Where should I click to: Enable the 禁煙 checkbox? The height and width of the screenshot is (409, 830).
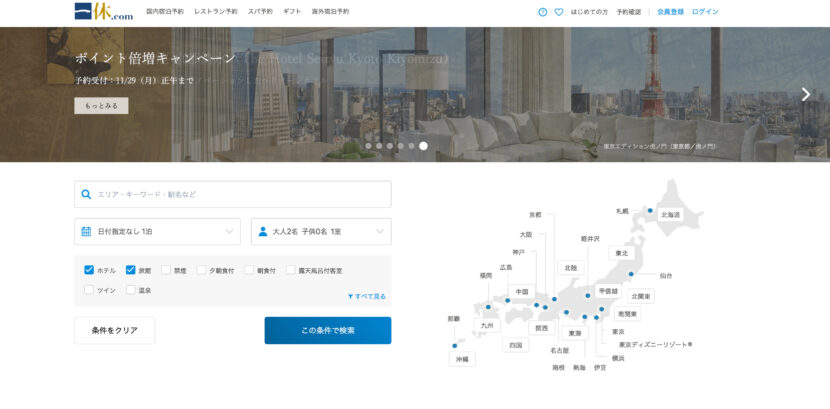(x=166, y=270)
